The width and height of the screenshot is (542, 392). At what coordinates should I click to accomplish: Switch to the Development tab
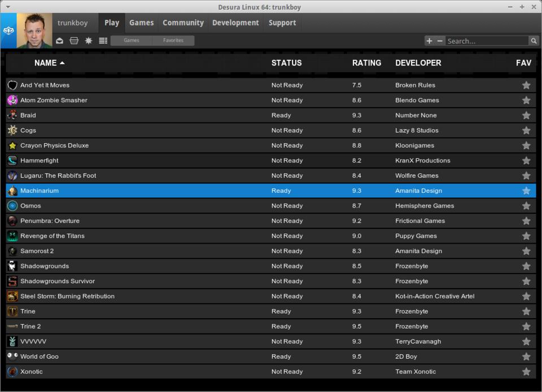click(x=235, y=23)
